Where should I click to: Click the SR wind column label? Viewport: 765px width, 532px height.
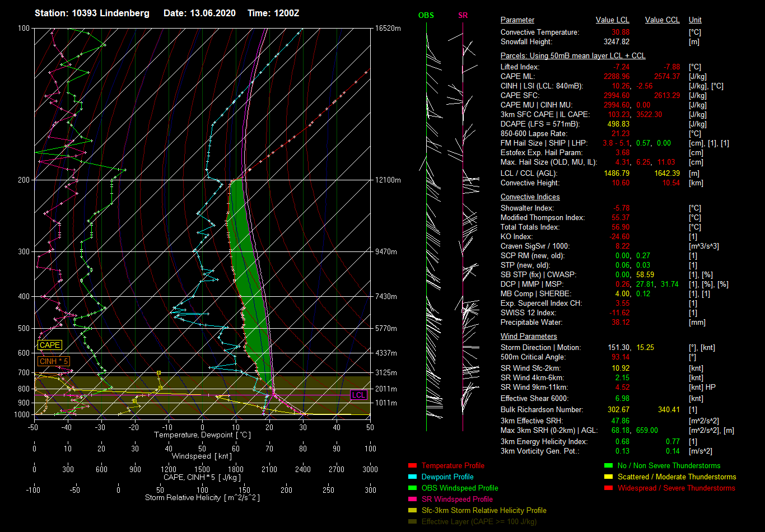pyautogui.click(x=463, y=16)
